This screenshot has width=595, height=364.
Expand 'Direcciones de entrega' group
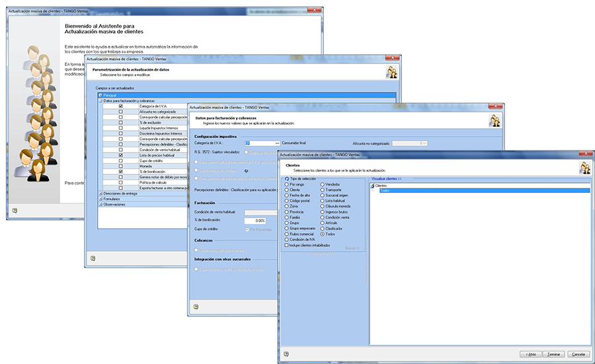pyautogui.click(x=100, y=194)
